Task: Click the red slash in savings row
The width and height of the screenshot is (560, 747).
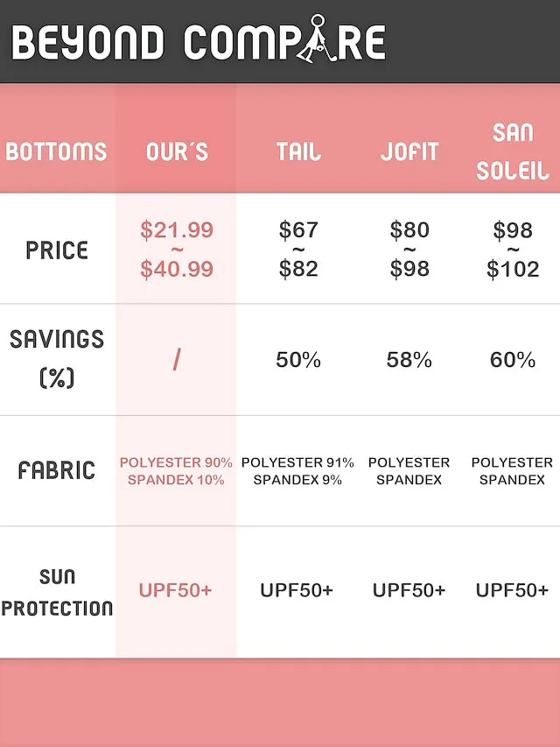Action: pyautogui.click(x=177, y=360)
